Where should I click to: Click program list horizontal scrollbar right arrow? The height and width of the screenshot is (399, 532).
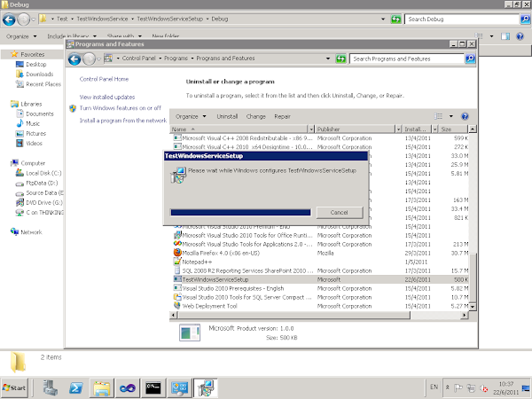[x=464, y=315]
